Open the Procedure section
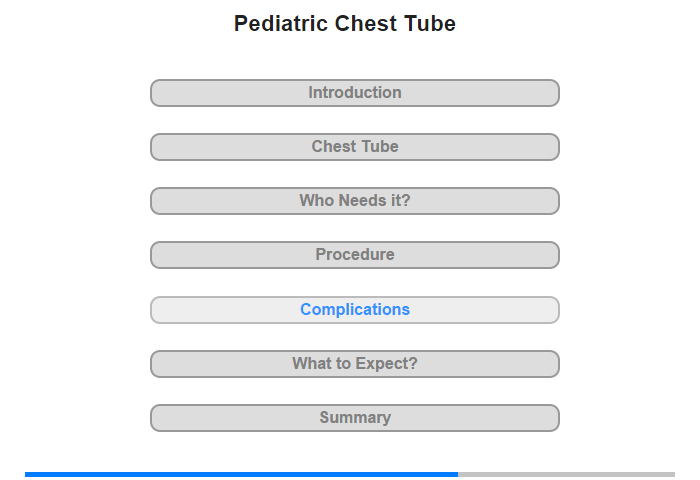700x480 pixels. click(x=355, y=255)
